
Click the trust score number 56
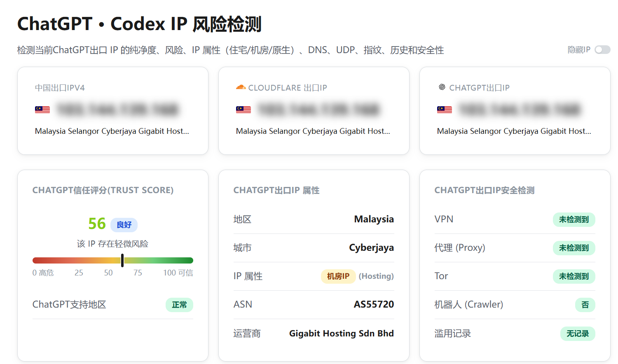97,224
